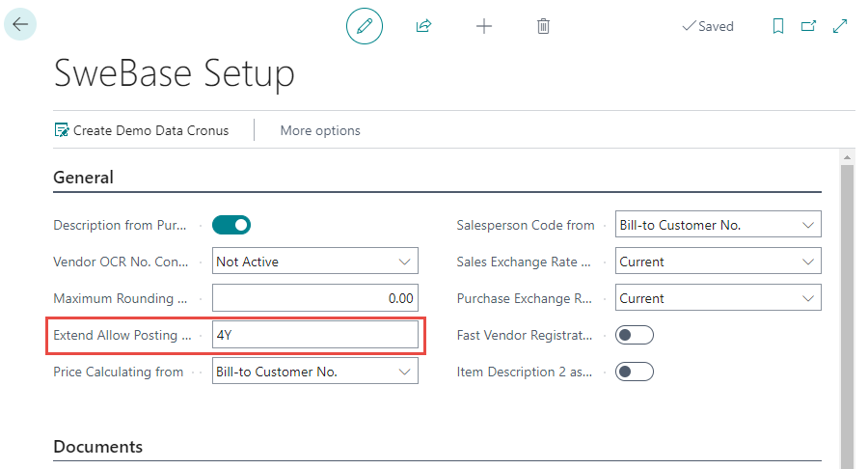Viewport: 868px width, 469px height.
Task: Click the bookmark icon
Action: pyautogui.click(x=777, y=26)
